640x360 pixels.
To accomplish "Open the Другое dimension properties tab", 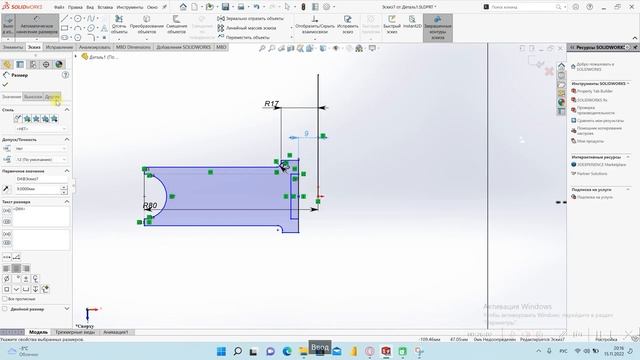I will [53, 97].
